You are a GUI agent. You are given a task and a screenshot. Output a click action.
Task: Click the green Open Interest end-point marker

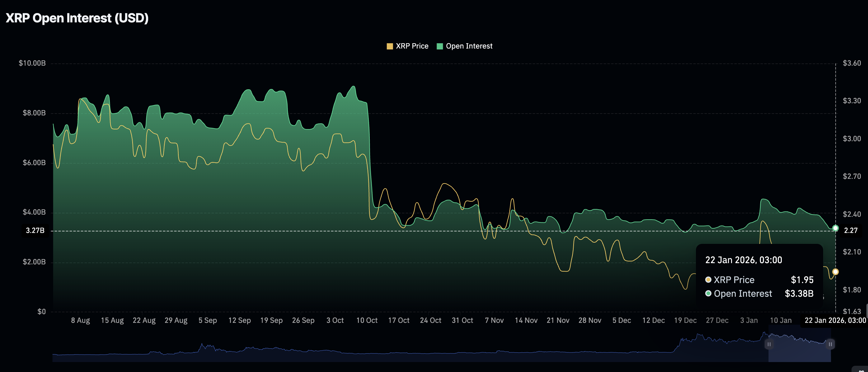835,228
